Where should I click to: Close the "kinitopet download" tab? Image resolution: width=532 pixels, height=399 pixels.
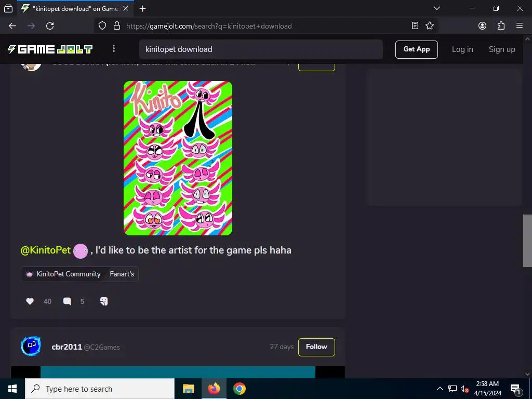tap(126, 8)
